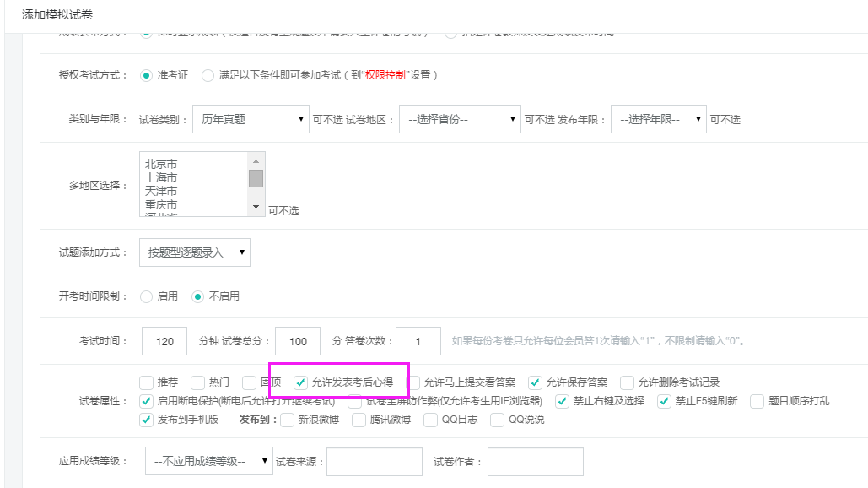Select the 准考证 radio button
This screenshot has width=868, height=488.
146,75
